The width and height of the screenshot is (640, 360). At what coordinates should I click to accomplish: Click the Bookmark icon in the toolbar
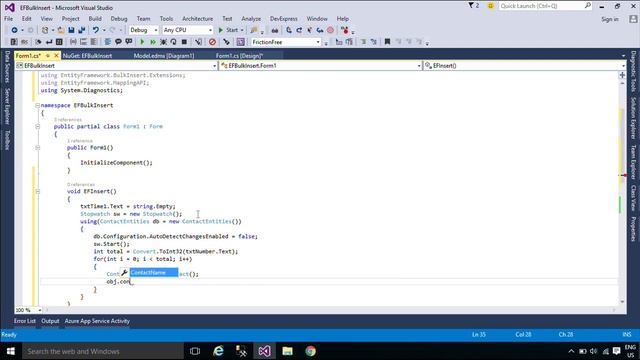point(387,42)
